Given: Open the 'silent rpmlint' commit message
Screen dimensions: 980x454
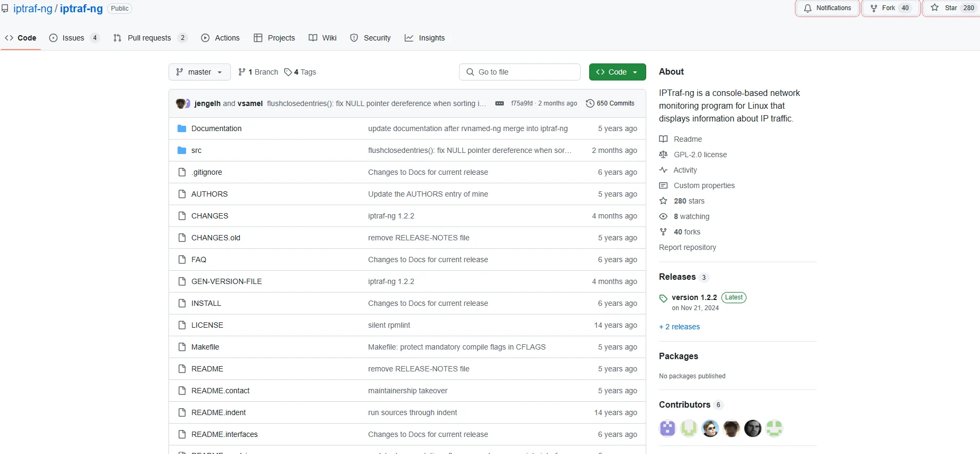Looking at the screenshot, I should pyautogui.click(x=389, y=325).
